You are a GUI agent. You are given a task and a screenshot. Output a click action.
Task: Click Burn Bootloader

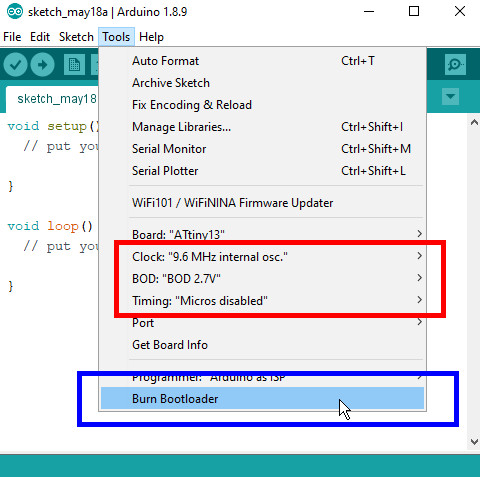[x=262, y=398]
